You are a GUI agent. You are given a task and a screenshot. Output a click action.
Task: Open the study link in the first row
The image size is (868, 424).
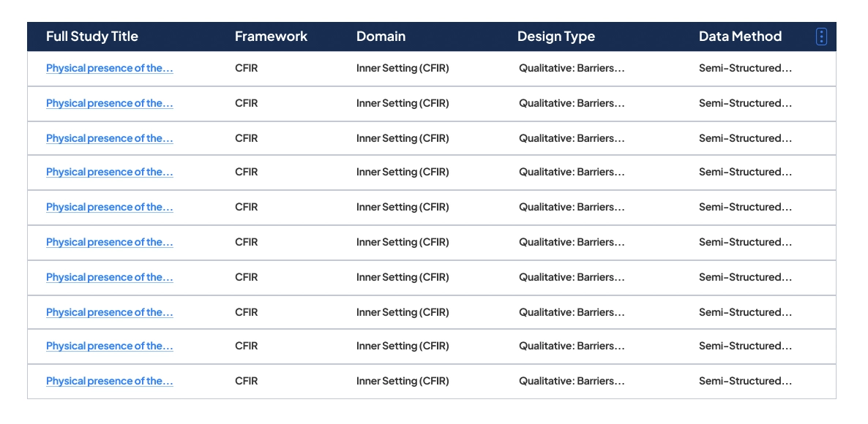coord(109,68)
